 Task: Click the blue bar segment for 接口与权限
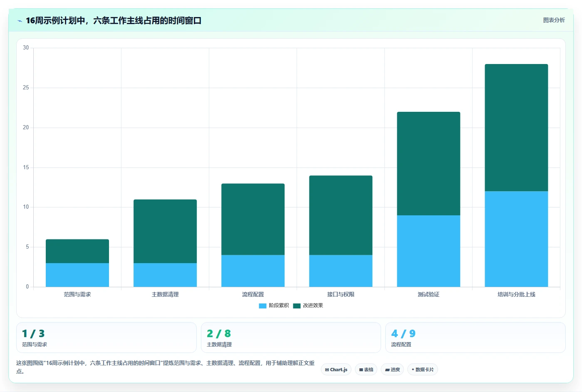341,271
